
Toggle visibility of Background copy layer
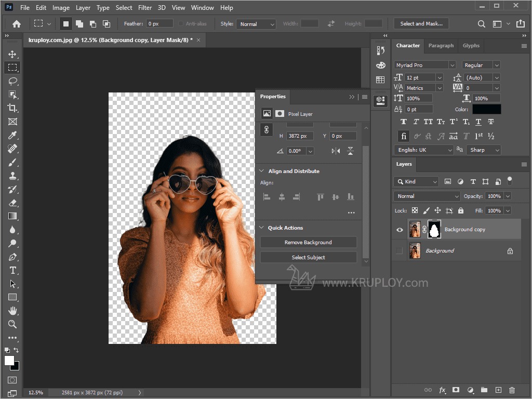[x=400, y=230]
